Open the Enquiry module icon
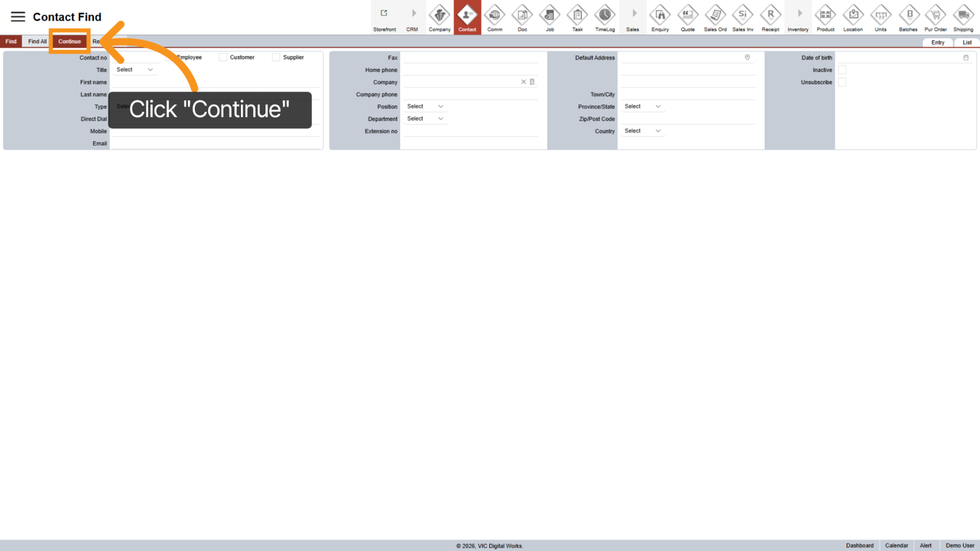 point(660,17)
